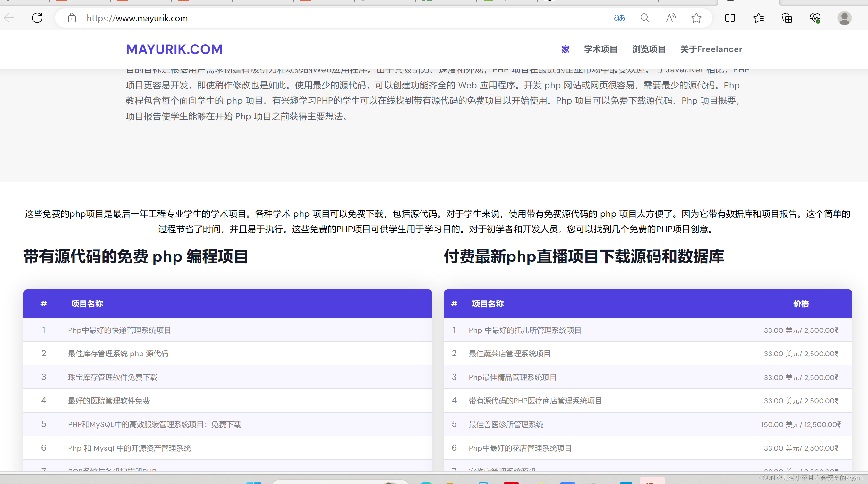
Task: Click 项目名称 header in paid projects table
Action: pyautogui.click(x=488, y=304)
